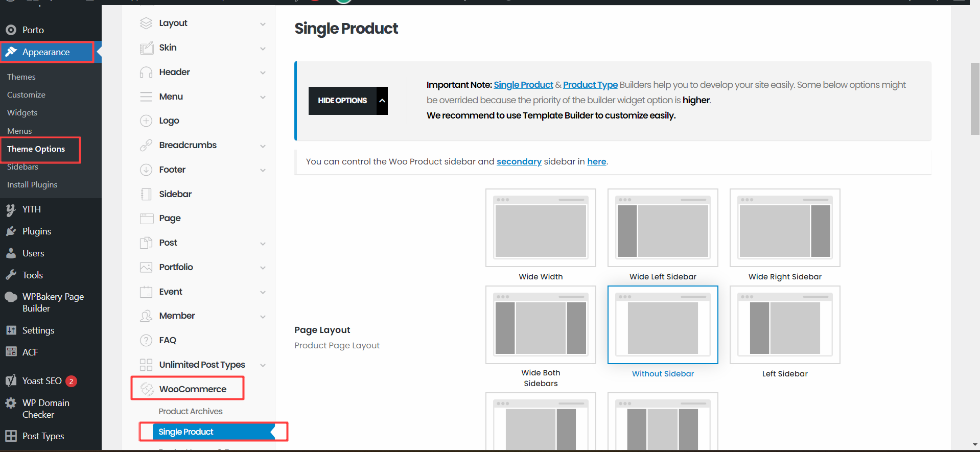
Task: Click the Users person icon
Action: pyautogui.click(x=11, y=253)
